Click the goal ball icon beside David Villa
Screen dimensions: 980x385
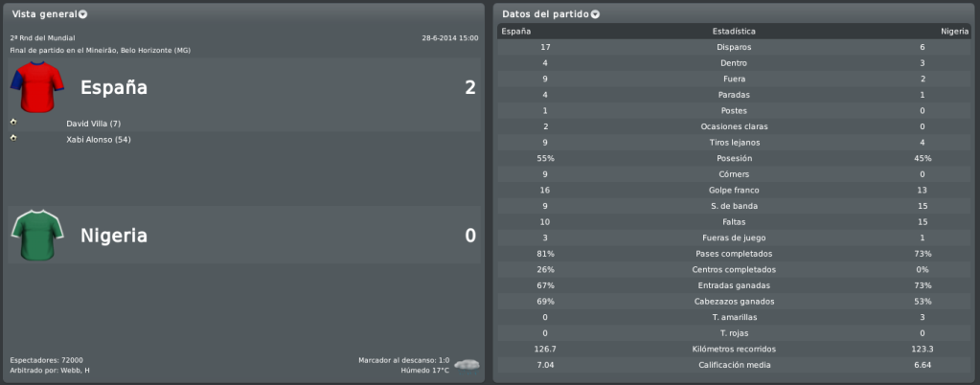tap(13, 122)
